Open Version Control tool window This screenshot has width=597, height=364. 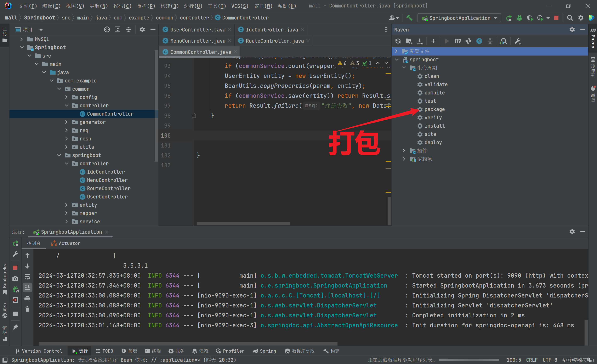pyautogui.click(x=39, y=351)
